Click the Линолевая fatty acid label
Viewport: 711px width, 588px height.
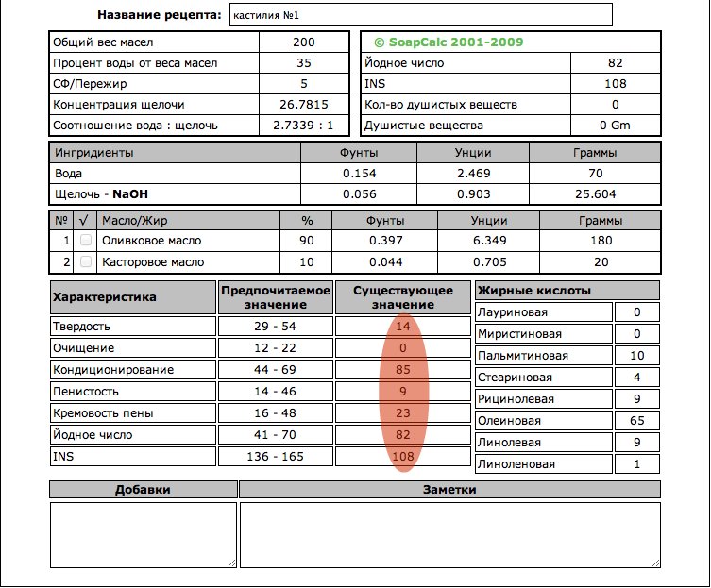509,443
